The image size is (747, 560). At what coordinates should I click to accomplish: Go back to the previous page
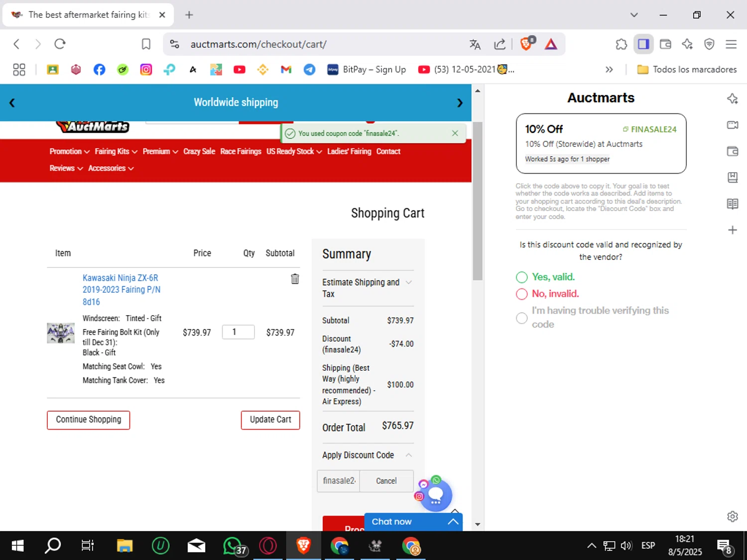pyautogui.click(x=16, y=44)
